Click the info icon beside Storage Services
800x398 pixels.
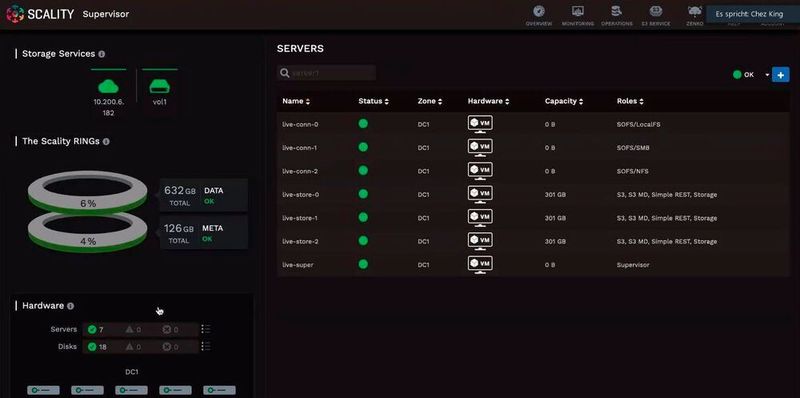point(102,54)
